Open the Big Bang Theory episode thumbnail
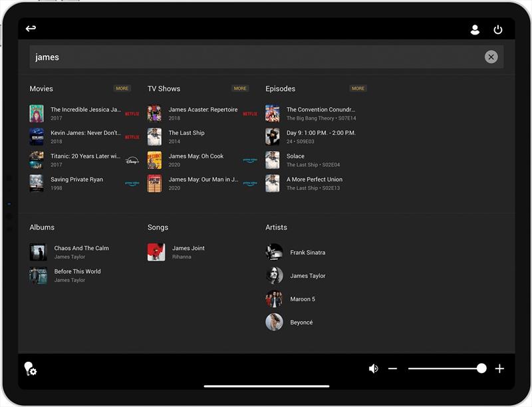The width and height of the screenshot is (532, 407). click(x=273, y=113)
